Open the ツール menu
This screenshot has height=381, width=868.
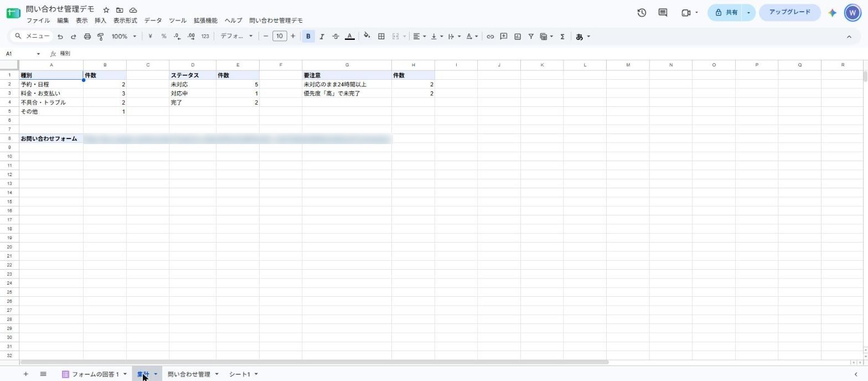click(178, 20)
